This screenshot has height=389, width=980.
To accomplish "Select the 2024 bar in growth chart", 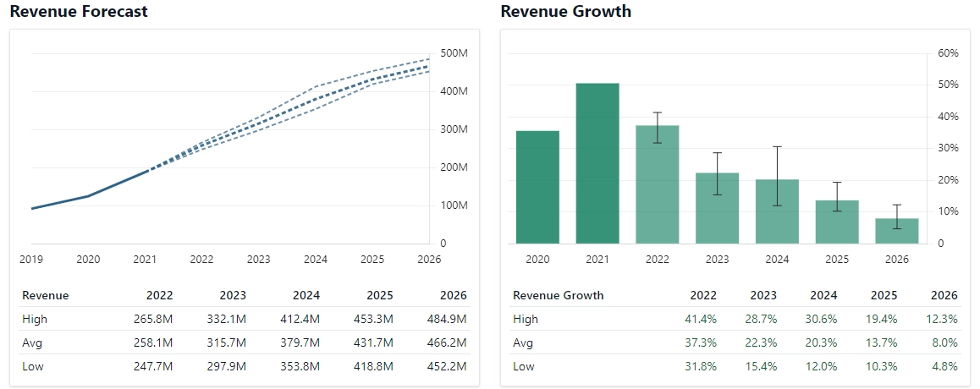I will pos(777,211).
